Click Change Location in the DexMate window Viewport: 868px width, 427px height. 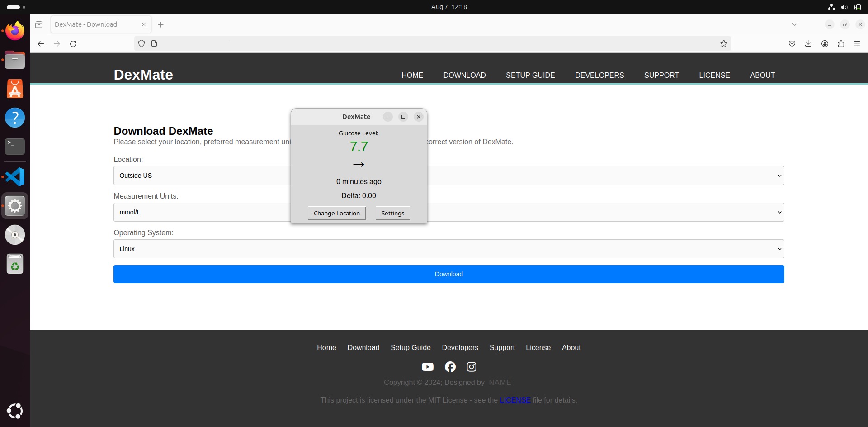point(337,213)
